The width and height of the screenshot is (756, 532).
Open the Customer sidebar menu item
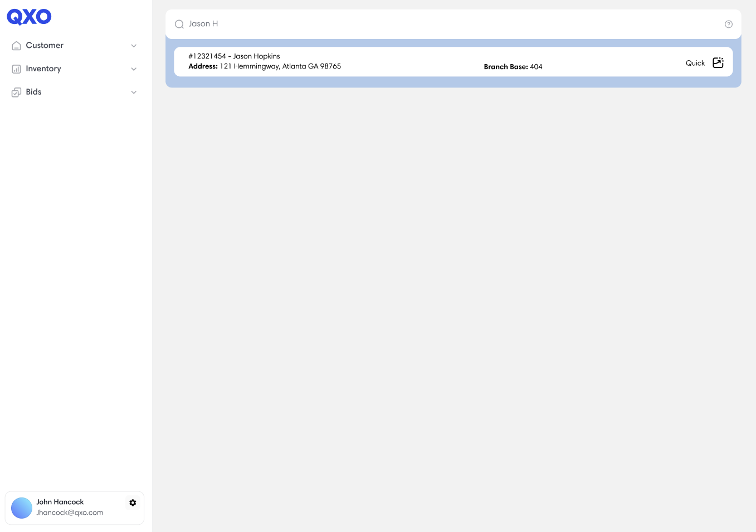pyautogui.click(x=45, y=46)
